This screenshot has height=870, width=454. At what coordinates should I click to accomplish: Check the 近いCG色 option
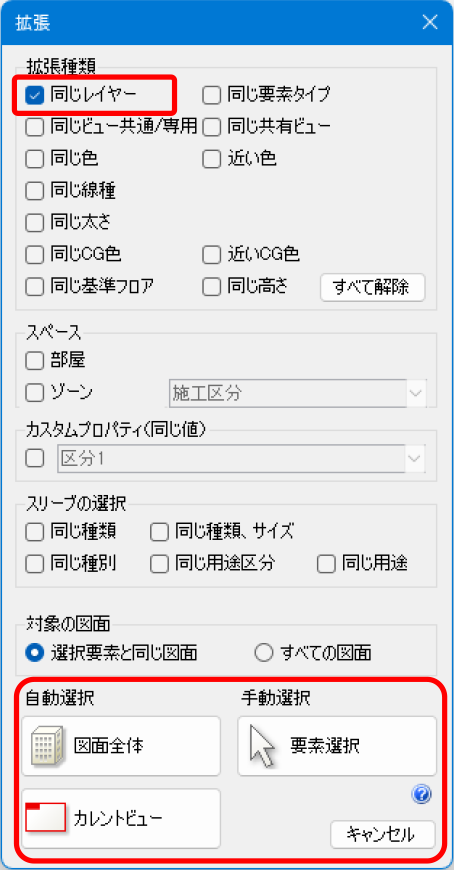[211, 255]
